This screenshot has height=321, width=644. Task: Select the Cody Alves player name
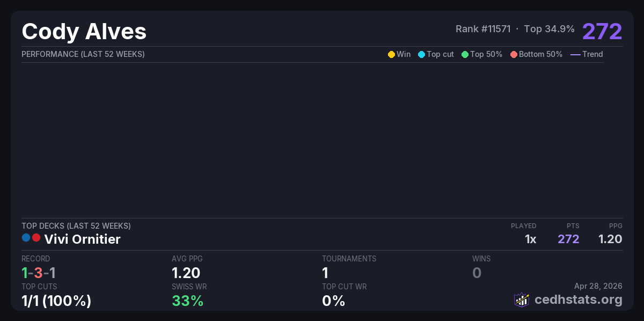pos(84,32)
